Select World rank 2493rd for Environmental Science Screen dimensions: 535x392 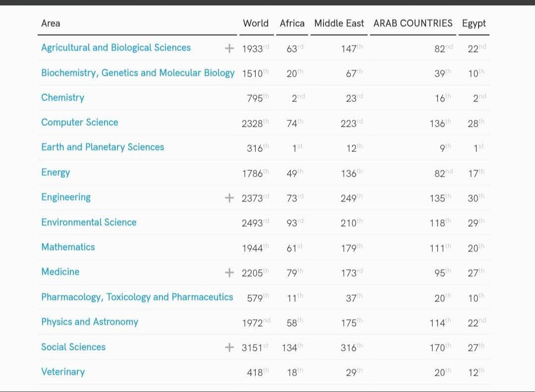click(256, 223)
